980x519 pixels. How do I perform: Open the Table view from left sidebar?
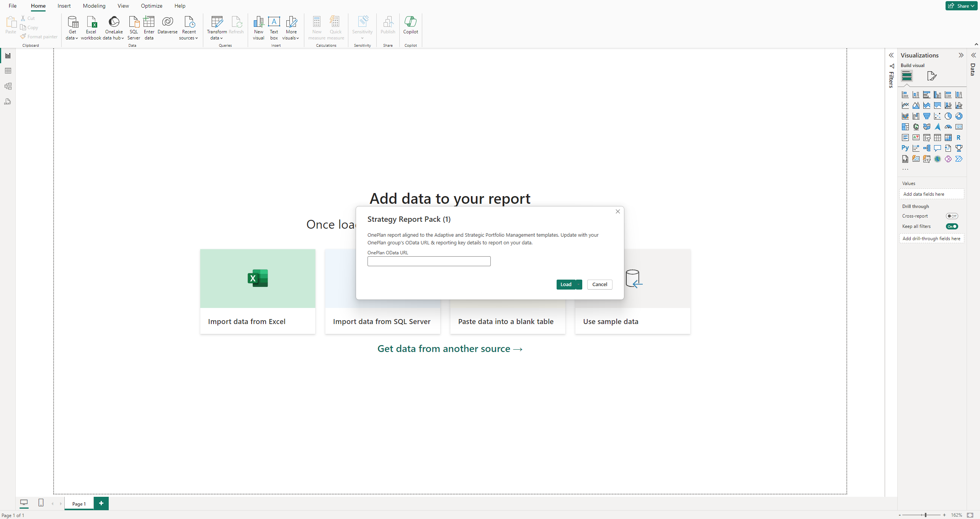(8, 71)
